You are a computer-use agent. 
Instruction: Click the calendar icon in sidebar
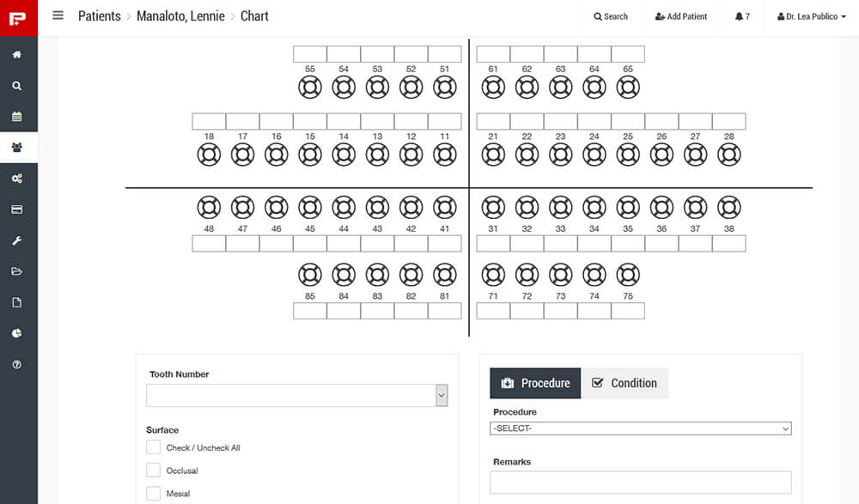click(17, 117)
